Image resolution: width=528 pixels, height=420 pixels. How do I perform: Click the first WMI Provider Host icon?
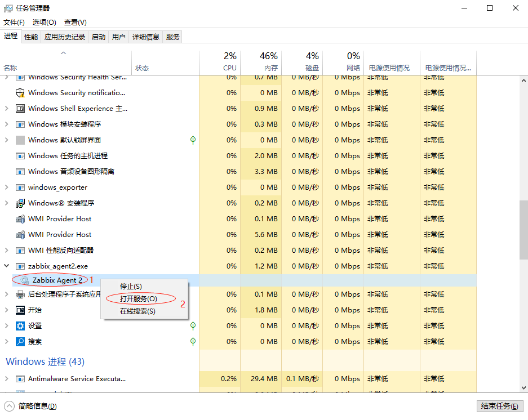(20, 219)
